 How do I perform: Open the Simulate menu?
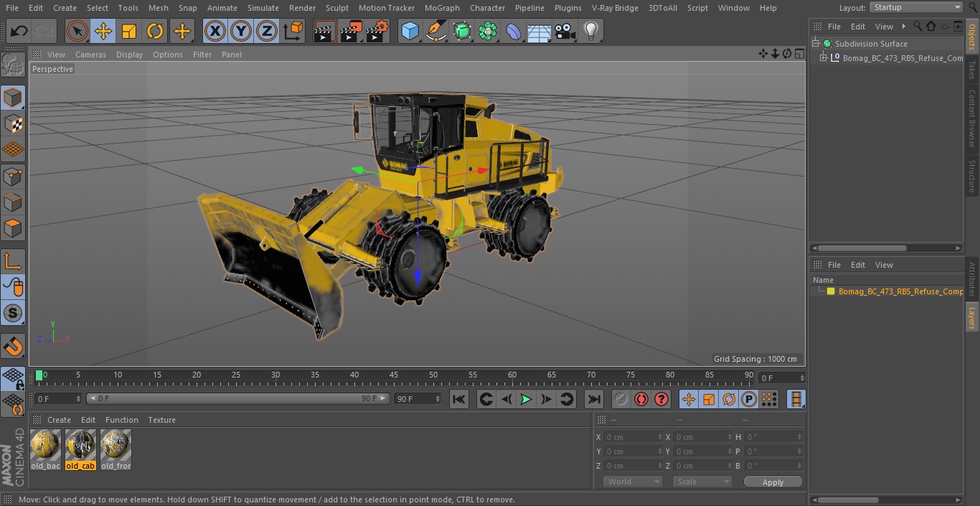click(x=263, y=8)
